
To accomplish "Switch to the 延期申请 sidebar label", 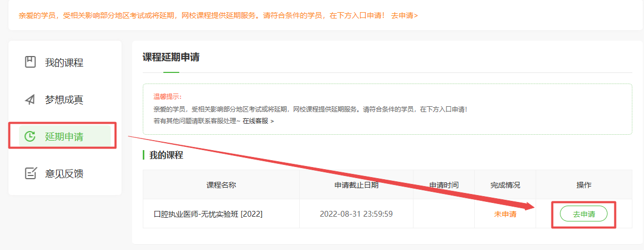I will point(64,136).
